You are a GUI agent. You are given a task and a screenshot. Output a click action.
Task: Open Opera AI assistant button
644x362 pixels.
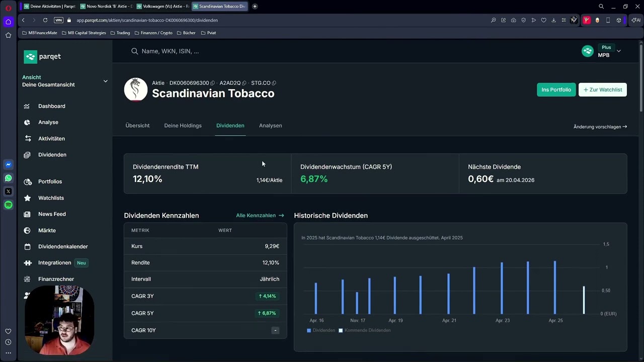pyautogui.click(x=636, y=20)
